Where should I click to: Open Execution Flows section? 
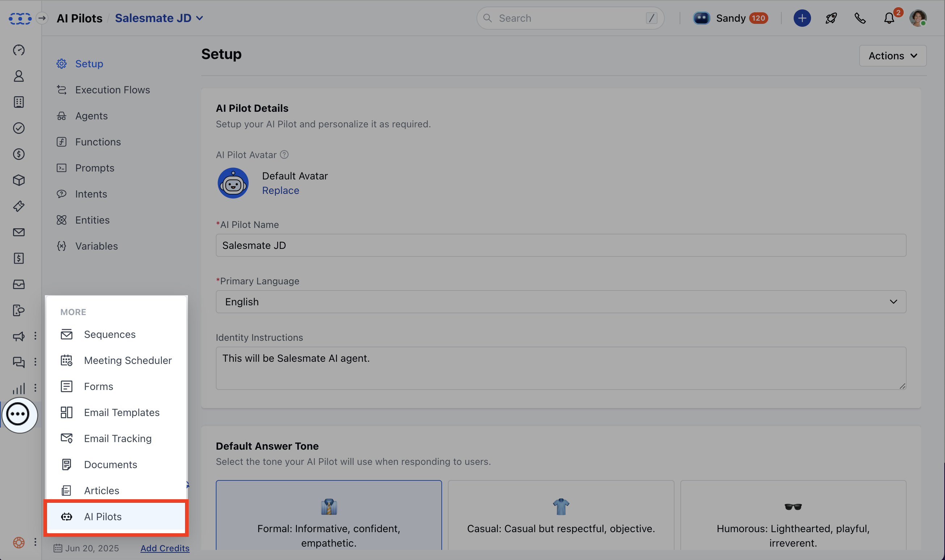pos(104,90)
